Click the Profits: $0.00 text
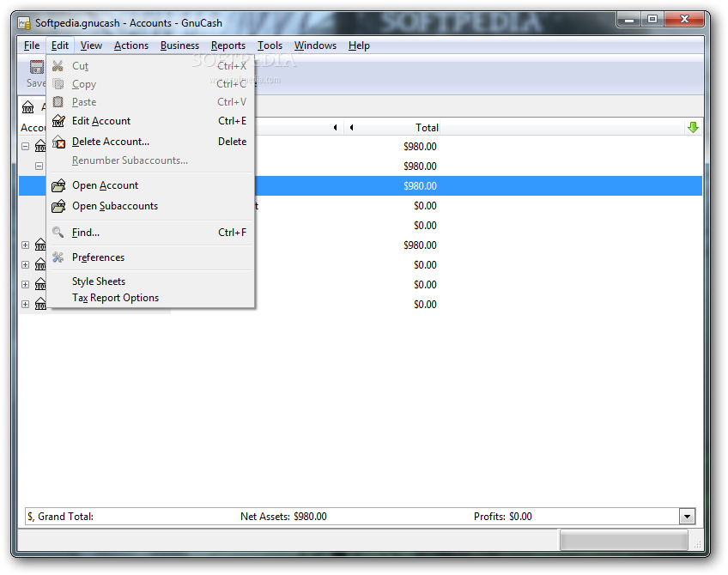 click(503, 516)
